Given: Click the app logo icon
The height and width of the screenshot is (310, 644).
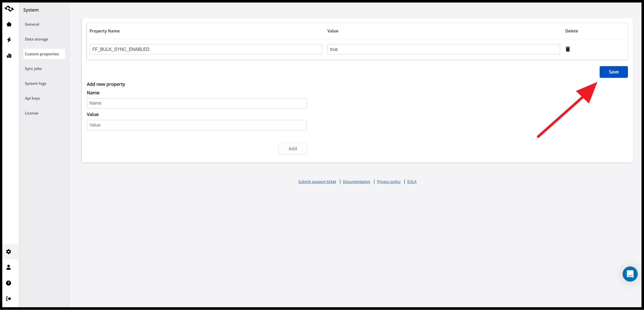Looking at the screenshot, I should [9, 9].
